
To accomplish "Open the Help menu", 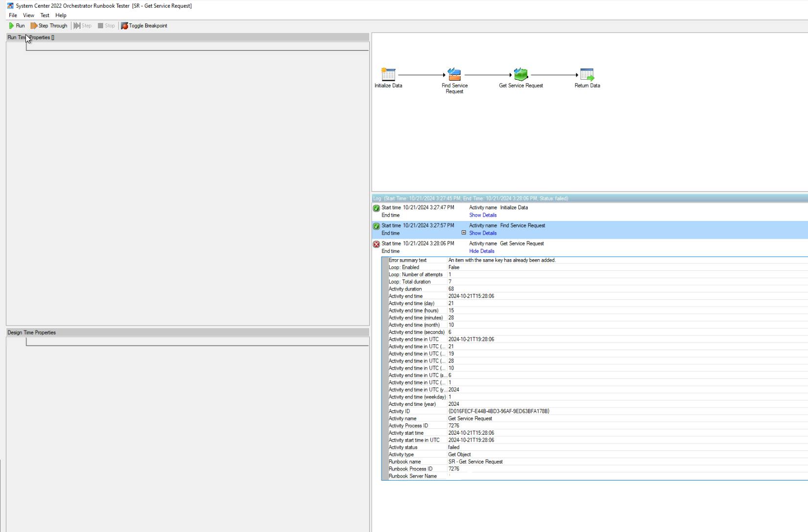I will point(61,16).
